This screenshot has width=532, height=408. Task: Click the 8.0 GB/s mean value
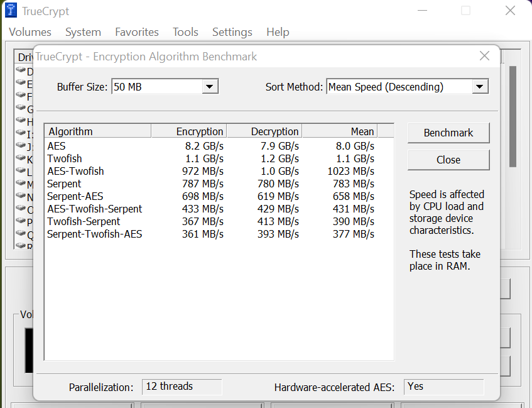(x=355, y=146)
